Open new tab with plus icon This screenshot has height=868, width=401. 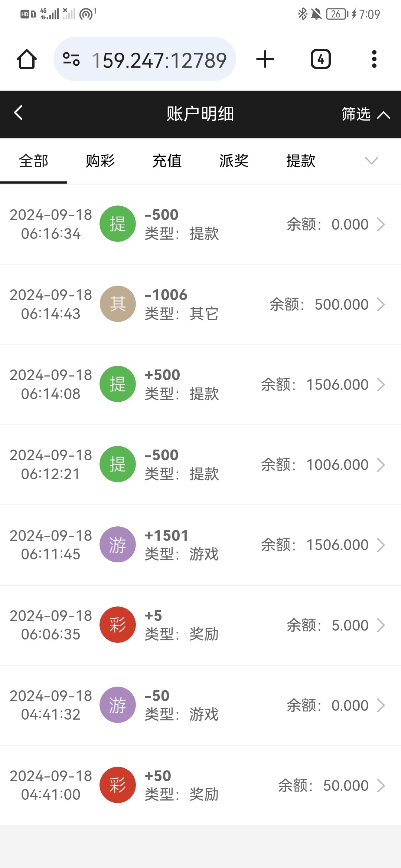click(x=265, y=59)
